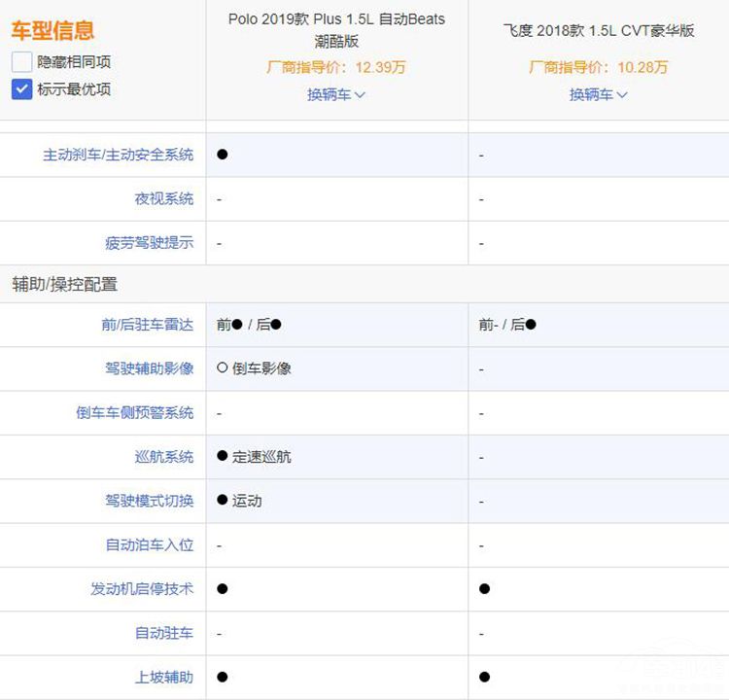Select the 疲劳驾驶提示 row label

149,243
